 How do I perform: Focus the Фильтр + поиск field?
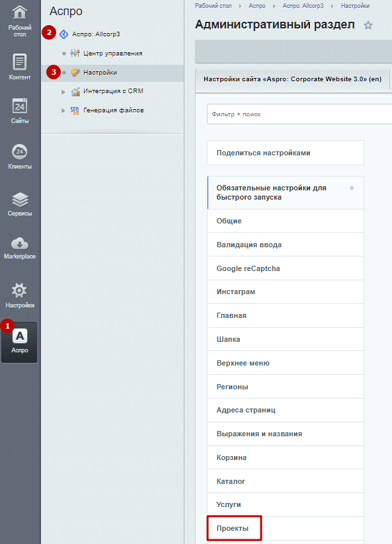[x=299, y=114]
